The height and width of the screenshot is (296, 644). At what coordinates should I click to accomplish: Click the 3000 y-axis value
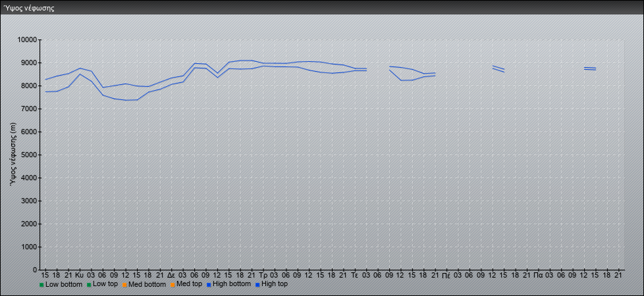(x=29, y=201)
